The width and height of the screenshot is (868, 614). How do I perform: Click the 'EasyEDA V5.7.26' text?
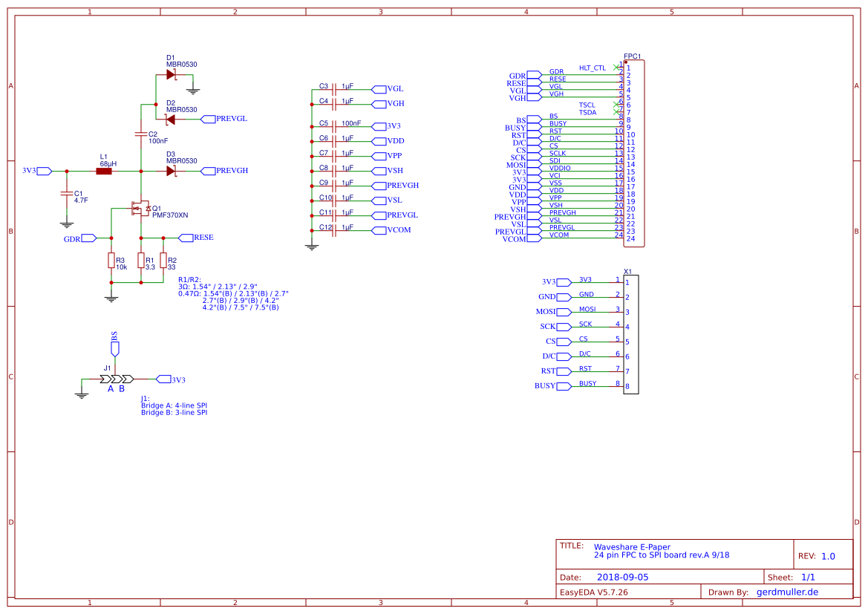click(x=594, y=592)
